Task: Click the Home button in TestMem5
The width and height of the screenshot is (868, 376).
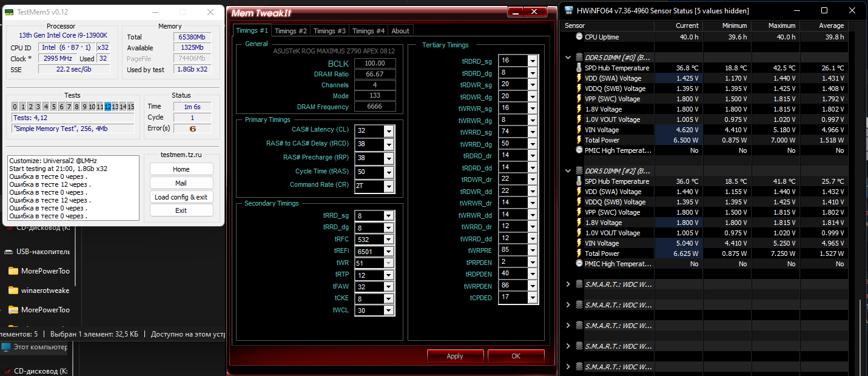Action: point(181,169)
